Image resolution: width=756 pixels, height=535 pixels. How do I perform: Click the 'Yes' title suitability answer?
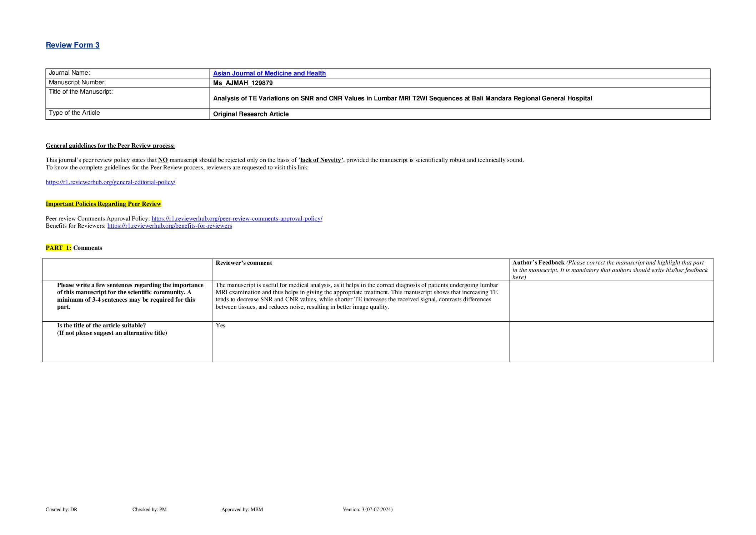tap(220, 326)
